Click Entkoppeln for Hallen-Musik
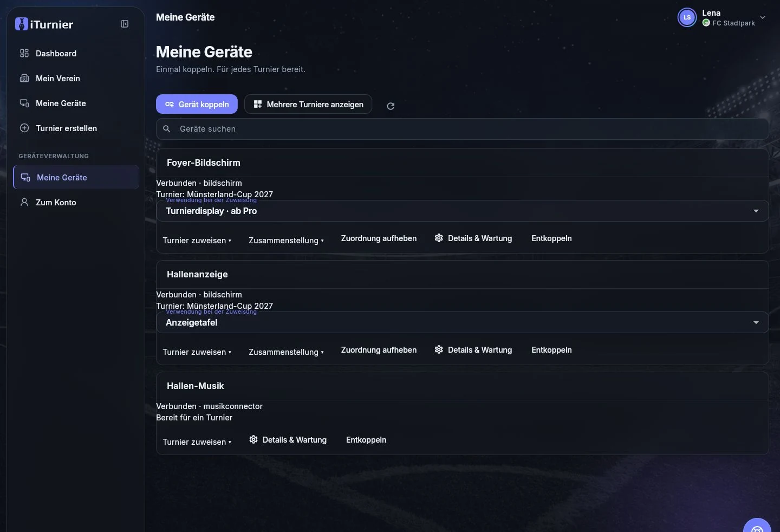Viewport: 780px width, 532px height. tap(366, 440)
